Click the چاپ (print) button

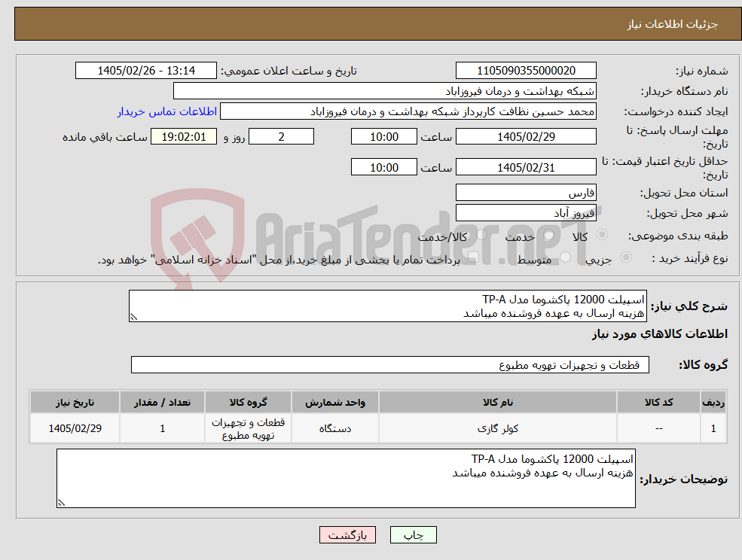(413, 535)
